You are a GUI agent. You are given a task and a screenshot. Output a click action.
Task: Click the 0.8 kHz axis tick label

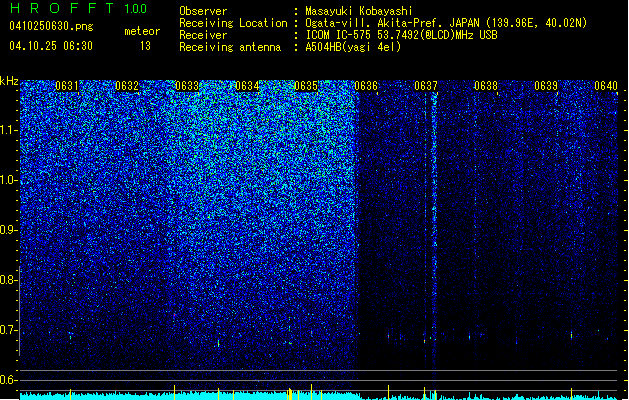coord(9,280)
